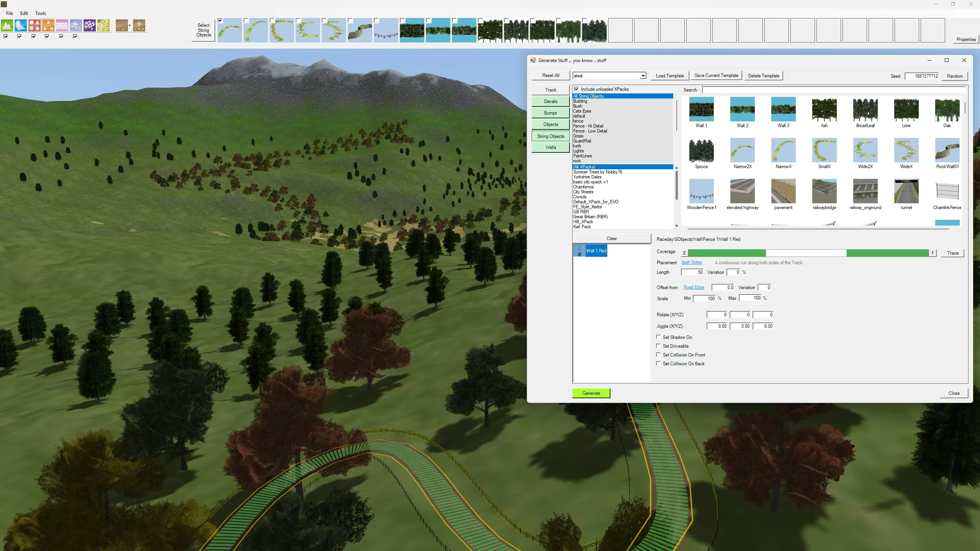
Task: Toggle the checkbox under the walls tool icon
Action: click(61, 36)
